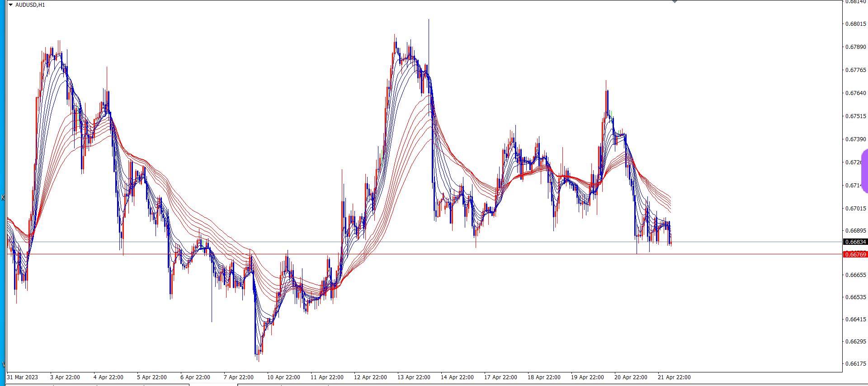
Task: Select the 3 Apr 22:00 time label
Action: [65, 377]
